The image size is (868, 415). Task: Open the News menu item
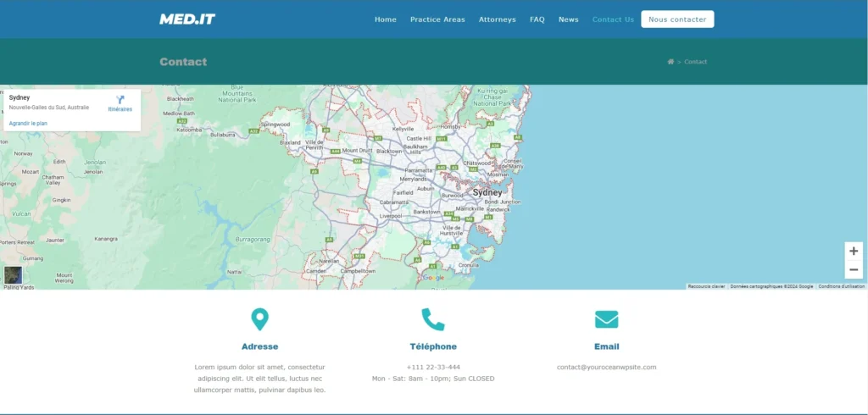click(568, 19)
